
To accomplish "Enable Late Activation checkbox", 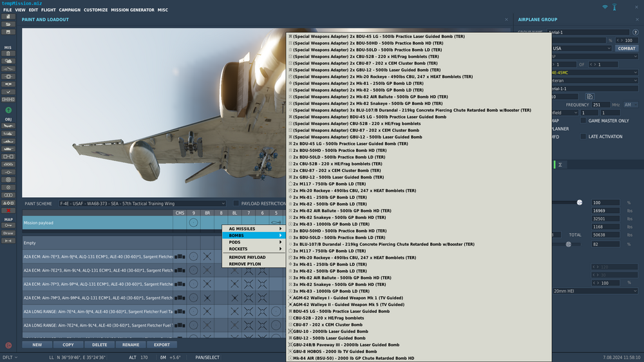I will click(x=583, y=137).
